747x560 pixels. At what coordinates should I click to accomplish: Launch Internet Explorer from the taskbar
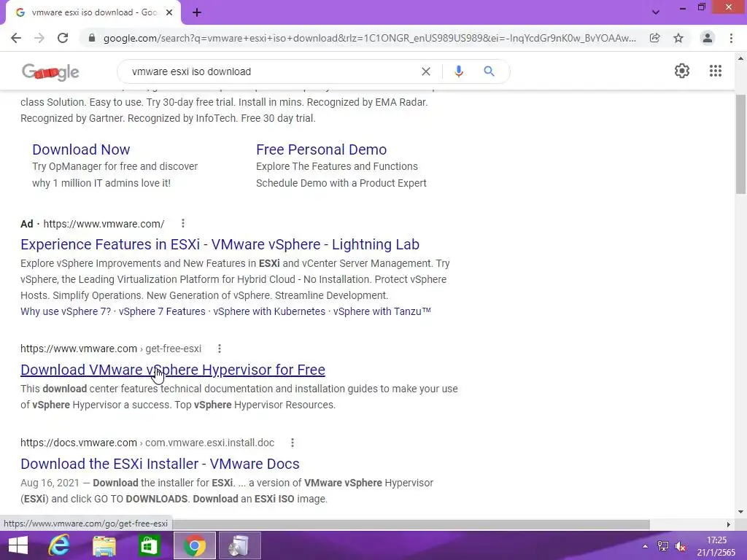pos(60,545)
